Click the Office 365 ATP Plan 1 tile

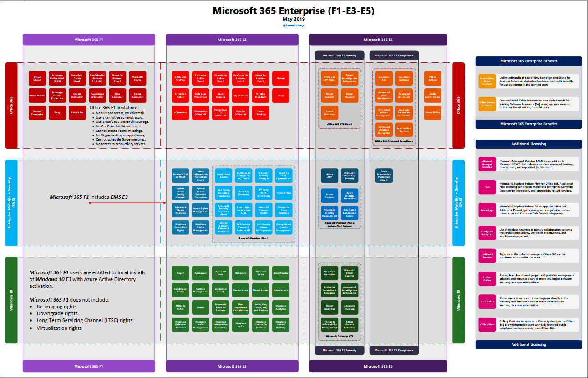[329, 78]
